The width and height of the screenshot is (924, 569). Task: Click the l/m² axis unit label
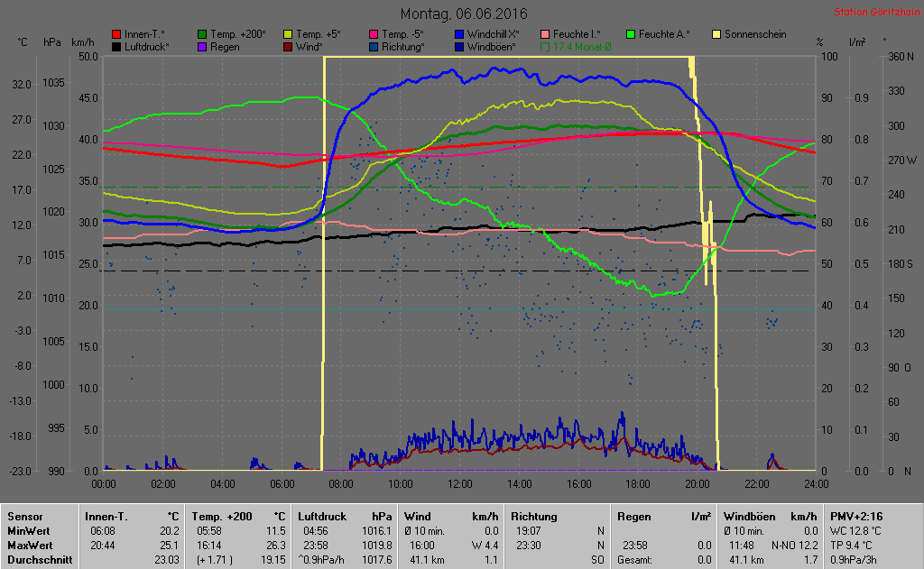(857, 42)
